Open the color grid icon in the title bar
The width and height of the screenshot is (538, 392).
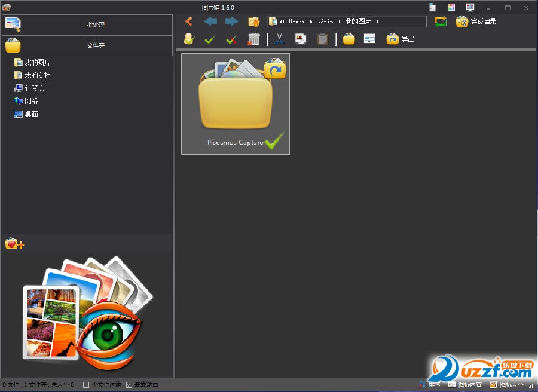[x=451, y=7]
